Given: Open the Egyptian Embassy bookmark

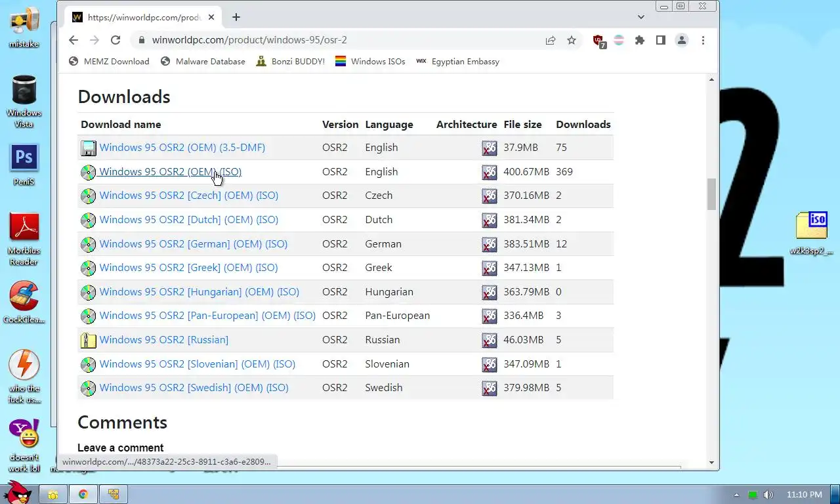Looking at the screenshot, I should pos(458,61).
